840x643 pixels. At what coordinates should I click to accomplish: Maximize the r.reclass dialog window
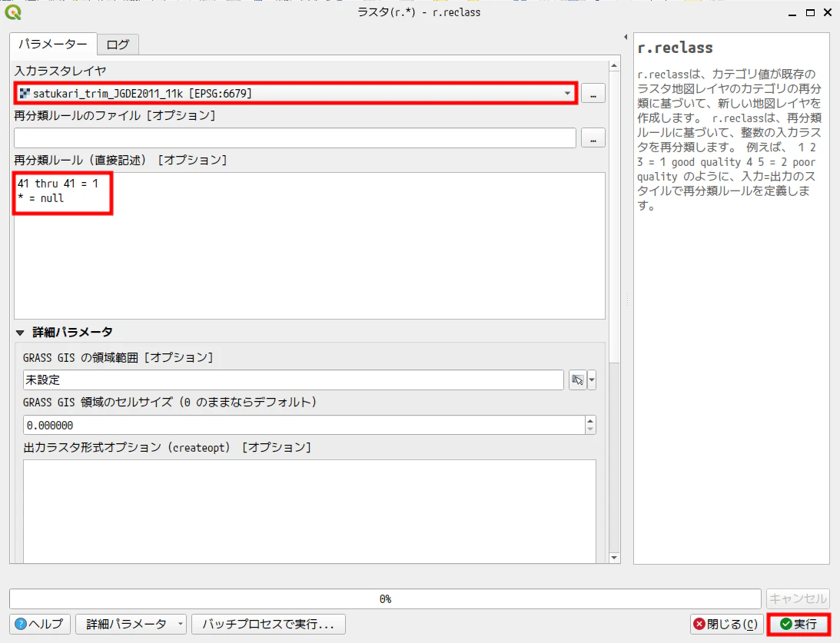click(811, 12)
